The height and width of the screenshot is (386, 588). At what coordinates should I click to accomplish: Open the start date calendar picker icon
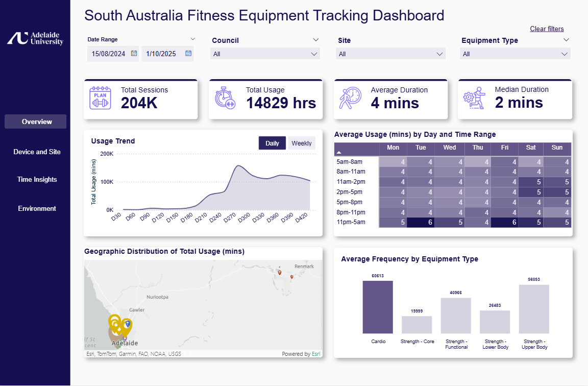click(134, 53)
